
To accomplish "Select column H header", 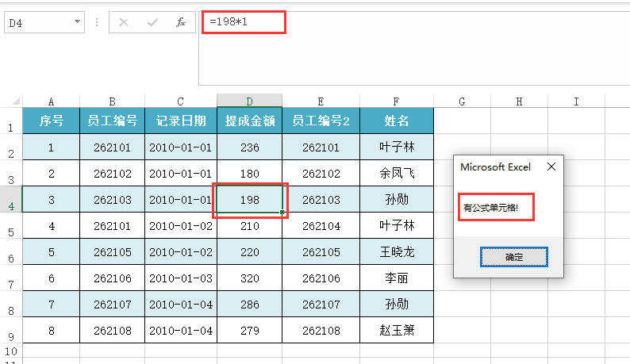I will tap(519, 102).
